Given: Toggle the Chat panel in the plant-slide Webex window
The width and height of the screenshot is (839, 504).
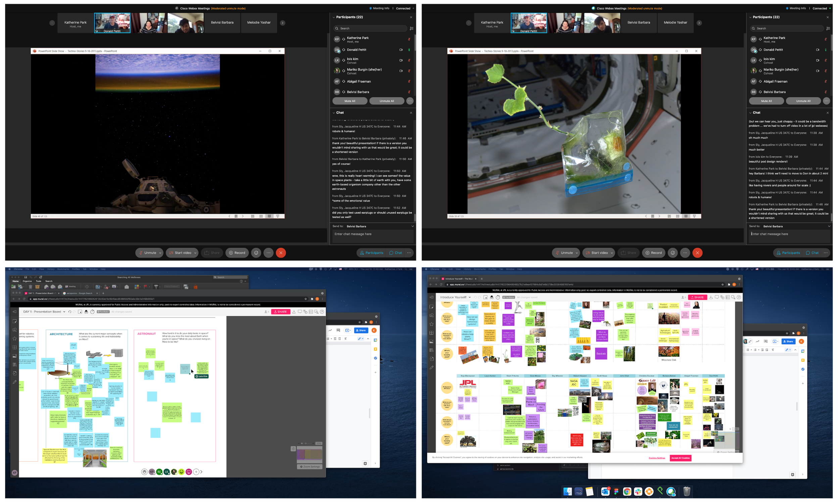Looking at the screenshot, I should pyautogui.click(x=812, y=253).
